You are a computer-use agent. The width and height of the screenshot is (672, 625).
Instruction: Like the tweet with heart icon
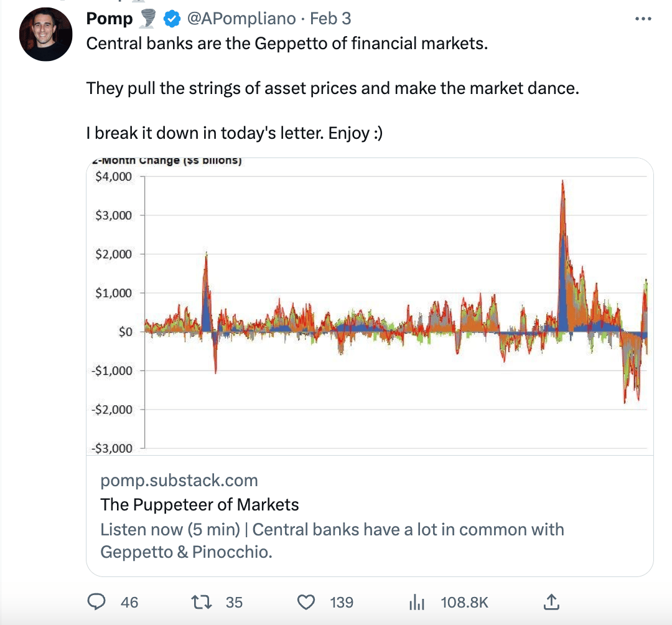point(306,602)
